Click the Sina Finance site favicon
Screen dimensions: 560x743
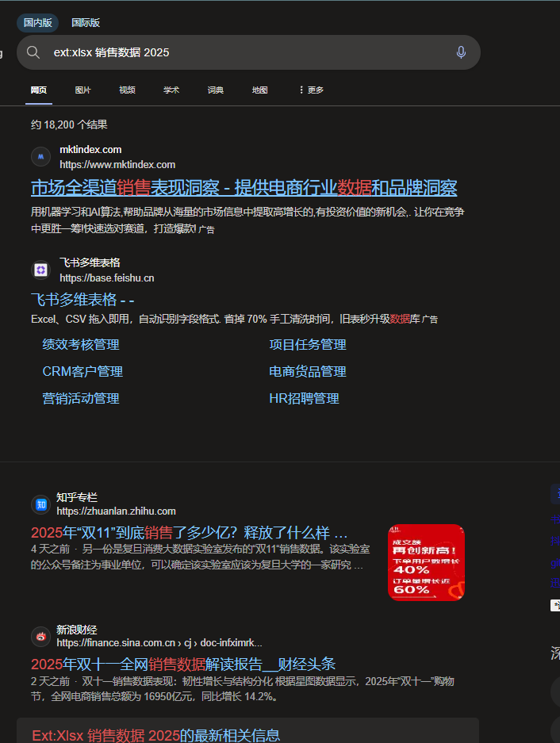40,637
